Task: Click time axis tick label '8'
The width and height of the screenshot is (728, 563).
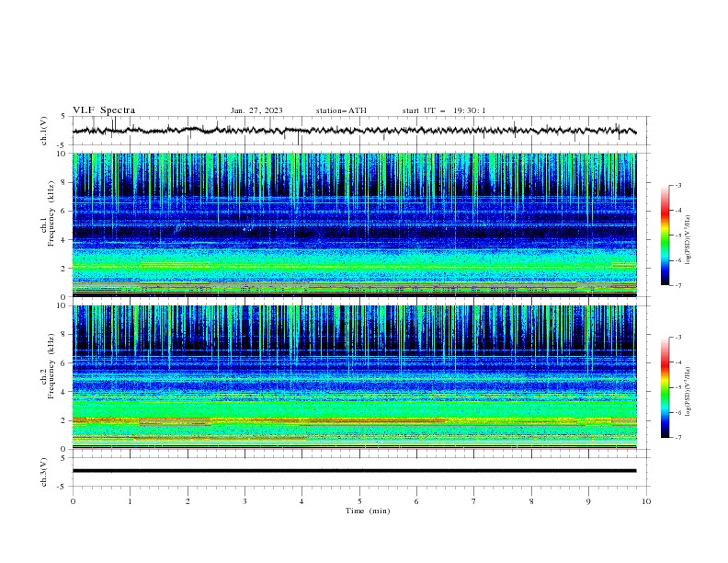Action: pyautogui.click(x=531, y=501)
